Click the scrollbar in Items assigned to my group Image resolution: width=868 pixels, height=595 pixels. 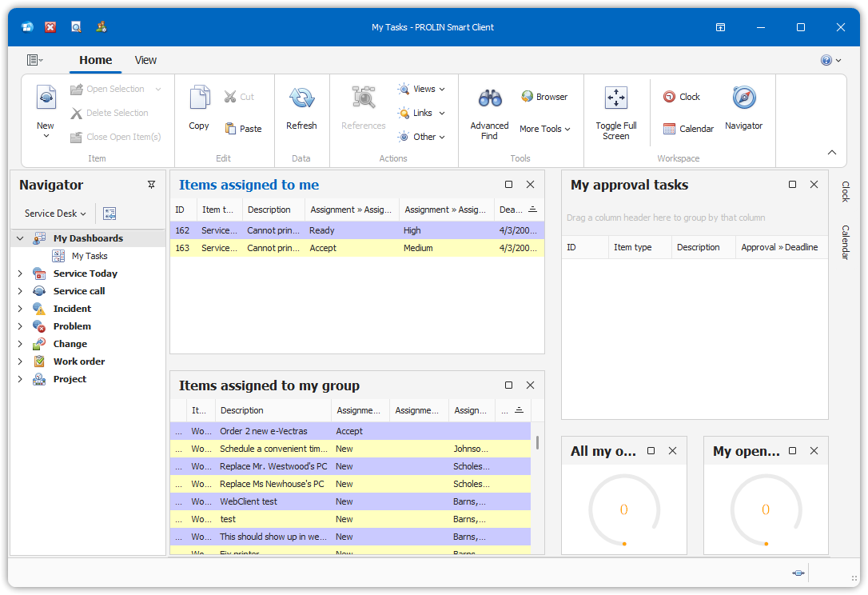click(537, 442)
